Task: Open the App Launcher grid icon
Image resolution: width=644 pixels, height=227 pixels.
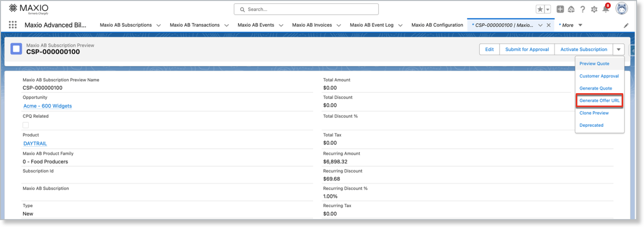Action: click(13, 25)
